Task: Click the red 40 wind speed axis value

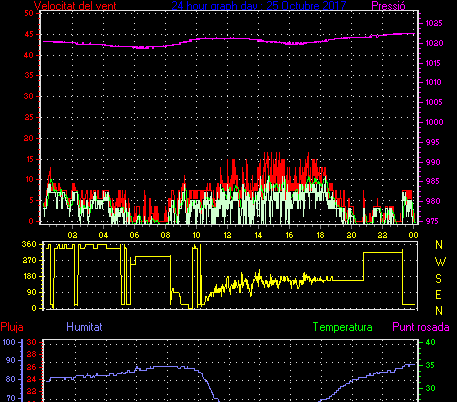Action: pyautogui.click(x=29, y=55)
